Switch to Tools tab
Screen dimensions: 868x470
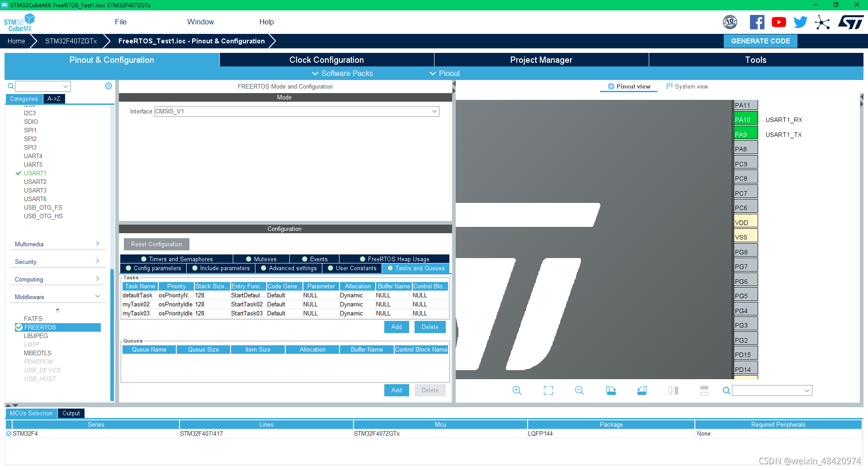coord(756,60)
